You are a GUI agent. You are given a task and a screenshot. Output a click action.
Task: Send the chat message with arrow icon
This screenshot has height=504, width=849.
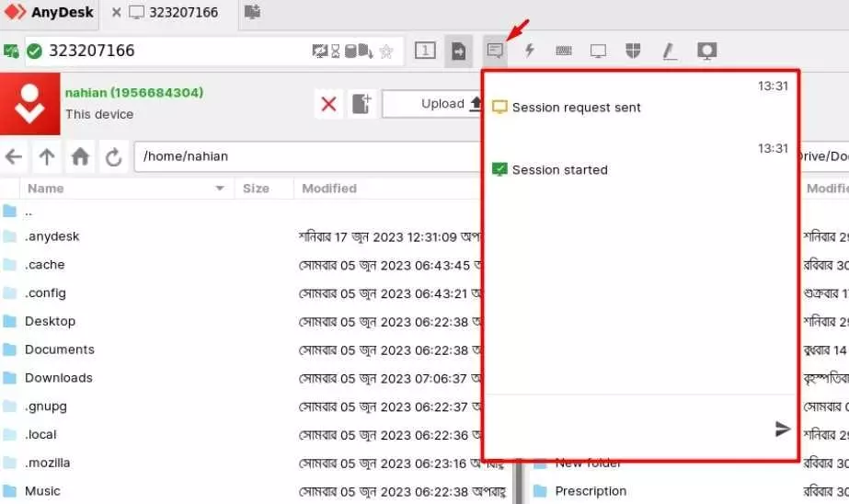coord(783,429)
